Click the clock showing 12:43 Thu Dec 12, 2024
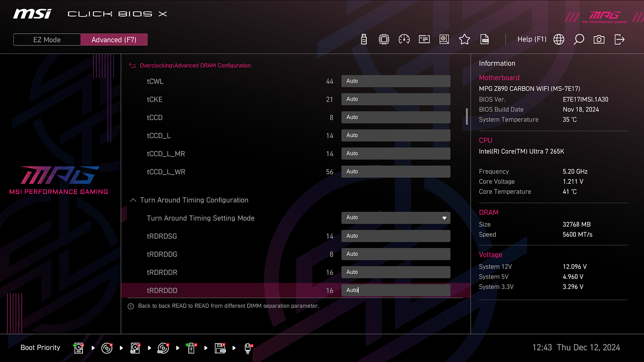 pos(576,348)
